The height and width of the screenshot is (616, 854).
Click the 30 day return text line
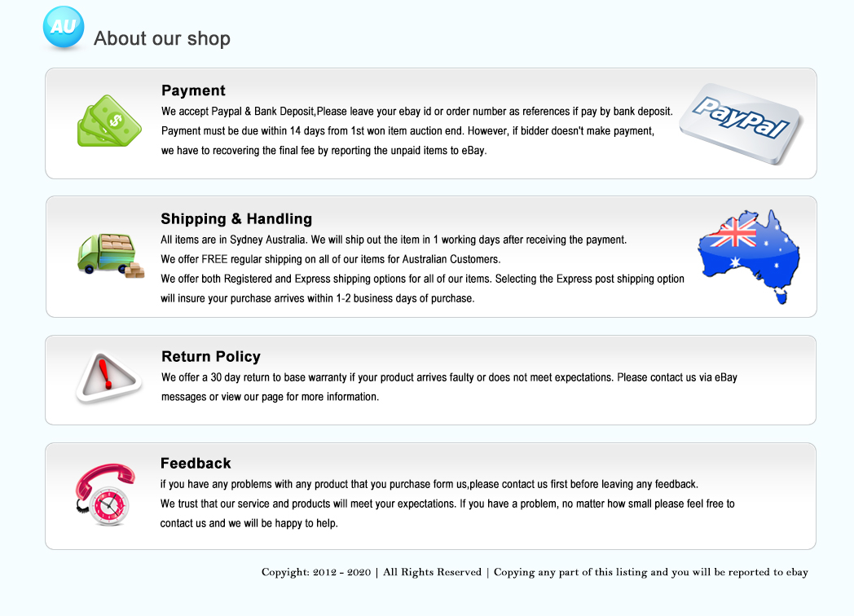click(449, 377)
